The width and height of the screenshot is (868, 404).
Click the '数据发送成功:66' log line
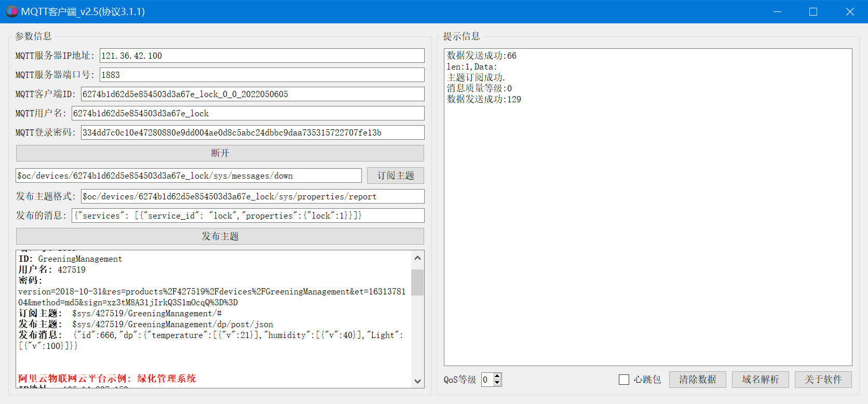click(482, 56)
